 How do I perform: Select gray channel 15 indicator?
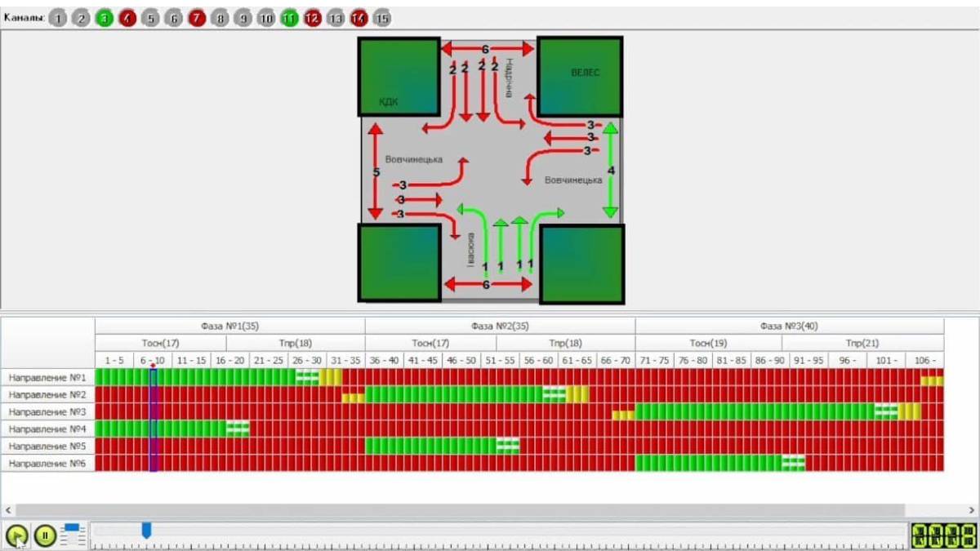381,18
